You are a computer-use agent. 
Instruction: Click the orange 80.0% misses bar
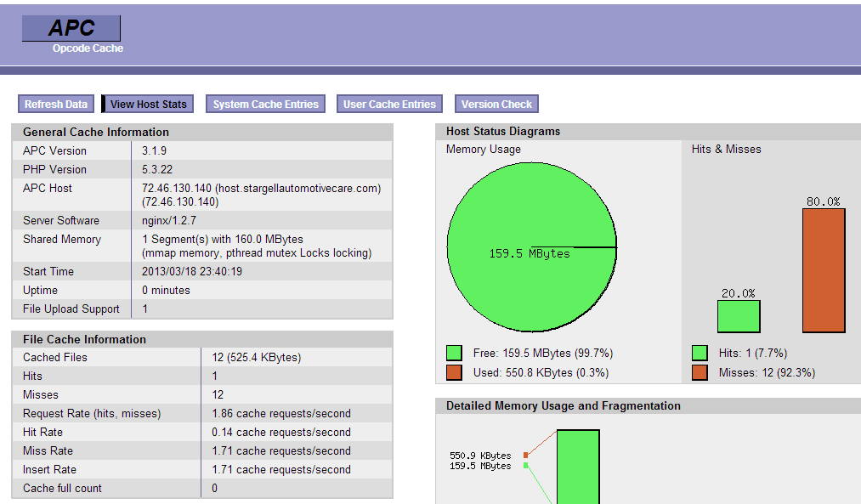coord(824,270)
